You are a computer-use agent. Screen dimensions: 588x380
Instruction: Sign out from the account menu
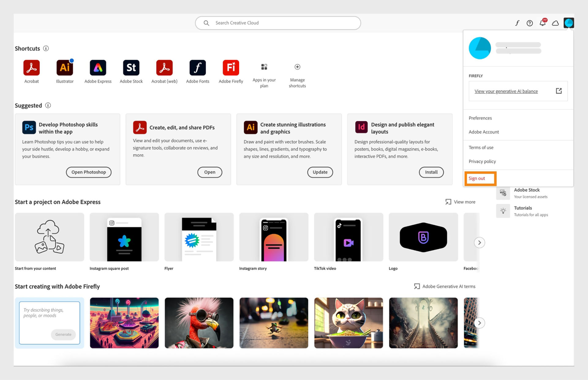pyautogui.click(x=477, y=178)
